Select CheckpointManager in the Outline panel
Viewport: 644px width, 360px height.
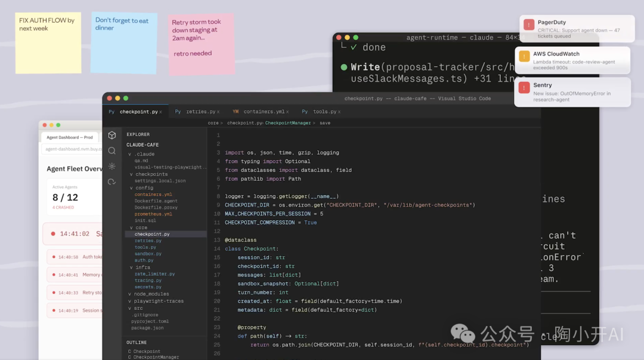click(156, 357)
